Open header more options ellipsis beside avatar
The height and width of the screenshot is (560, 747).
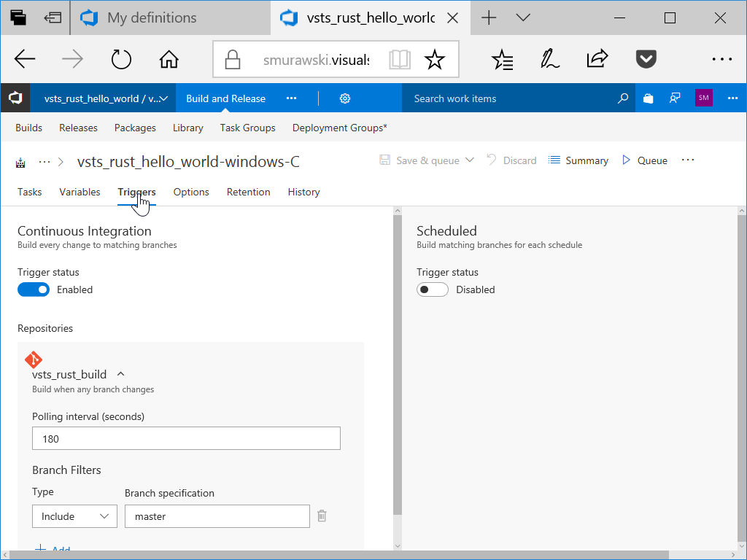(x=732, y=98)
